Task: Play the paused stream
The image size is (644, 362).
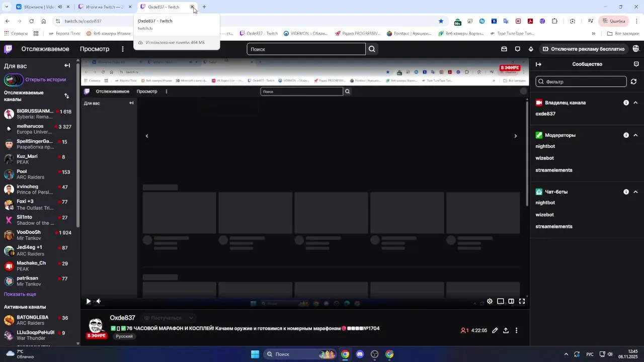Action: point(89,301)
